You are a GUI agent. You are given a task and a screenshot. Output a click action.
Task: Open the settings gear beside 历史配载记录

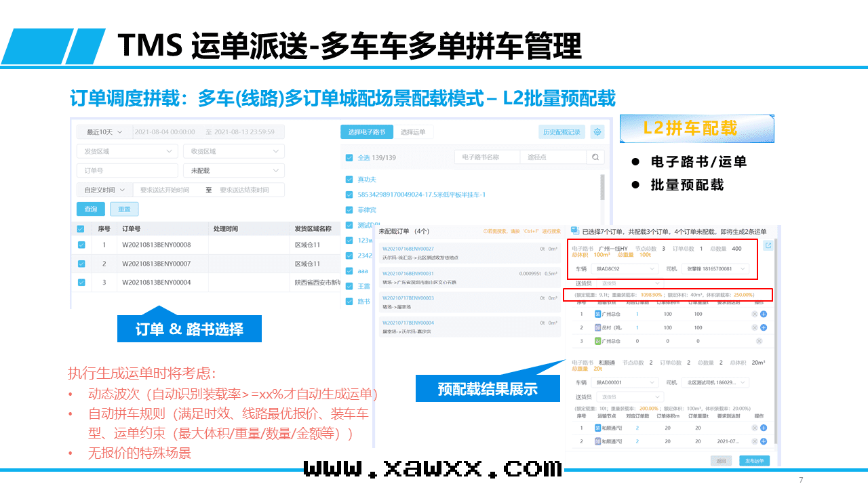click(597, 132)
